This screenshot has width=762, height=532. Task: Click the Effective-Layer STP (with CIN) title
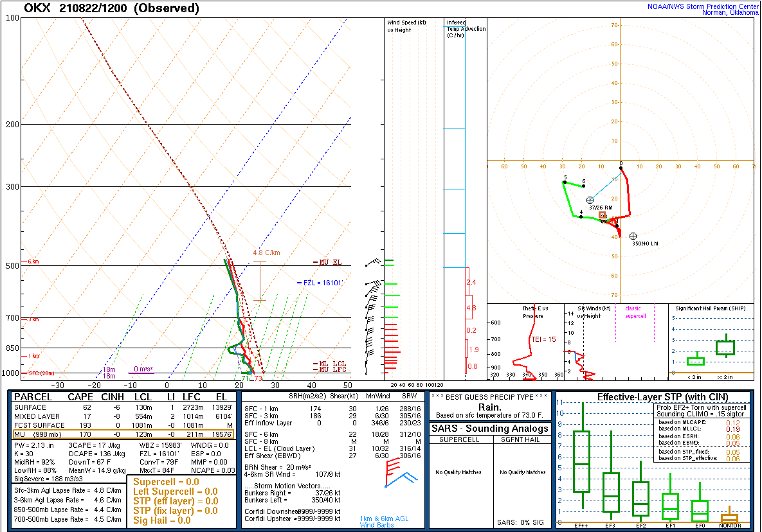pyautogui.click(x=652, y=397)
